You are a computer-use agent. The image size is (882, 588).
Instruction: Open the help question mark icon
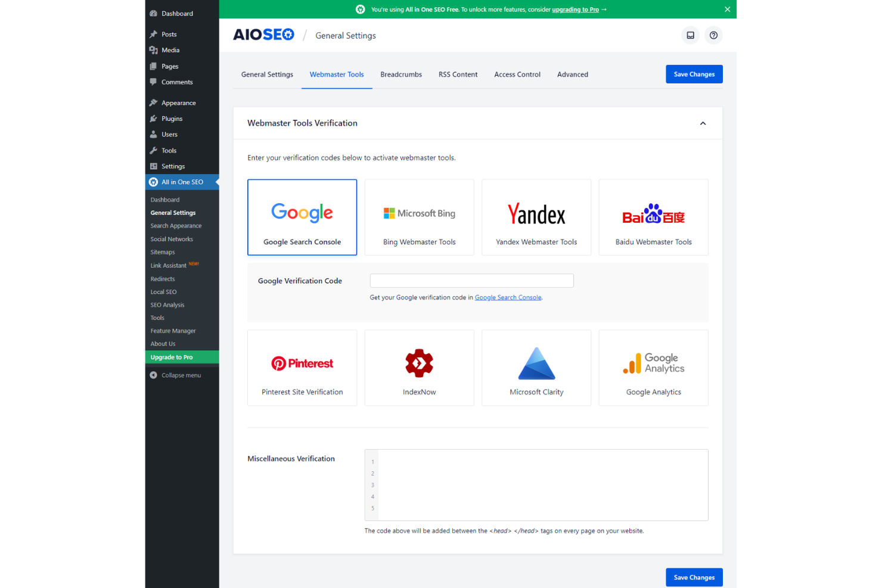tap(713, 35)
